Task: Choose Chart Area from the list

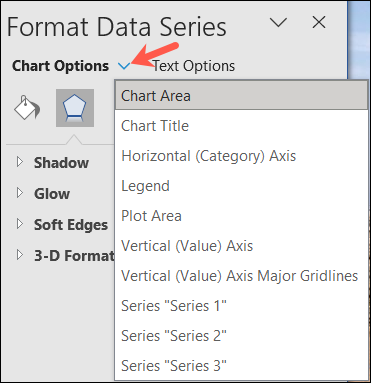Action: (x=241, y=96)
